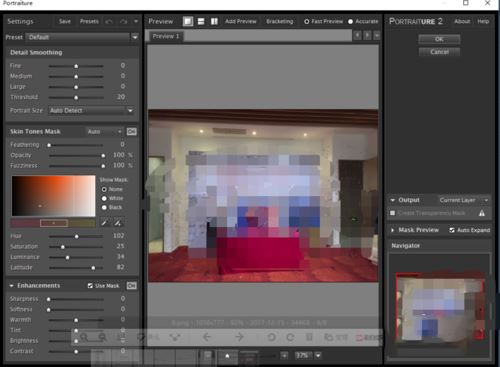The width and height of the screenshot is (500, 367).
Task: Click the OK button
Action: click(x=439, y=39)
